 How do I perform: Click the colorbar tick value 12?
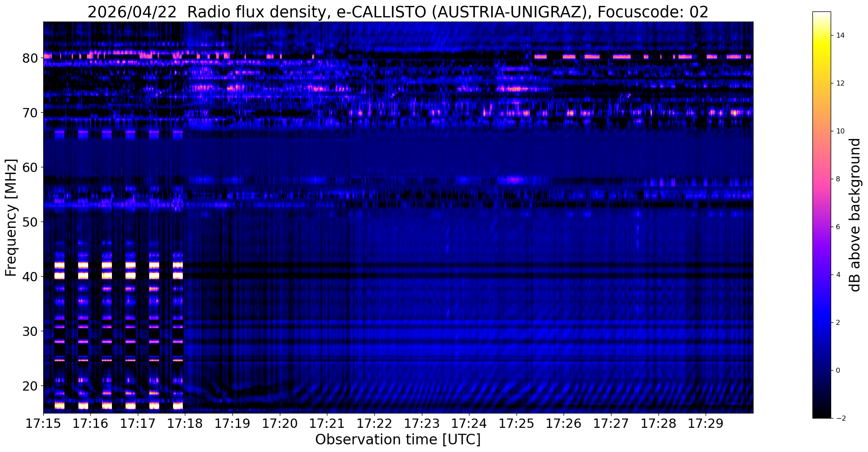click(x=840, y=83)
